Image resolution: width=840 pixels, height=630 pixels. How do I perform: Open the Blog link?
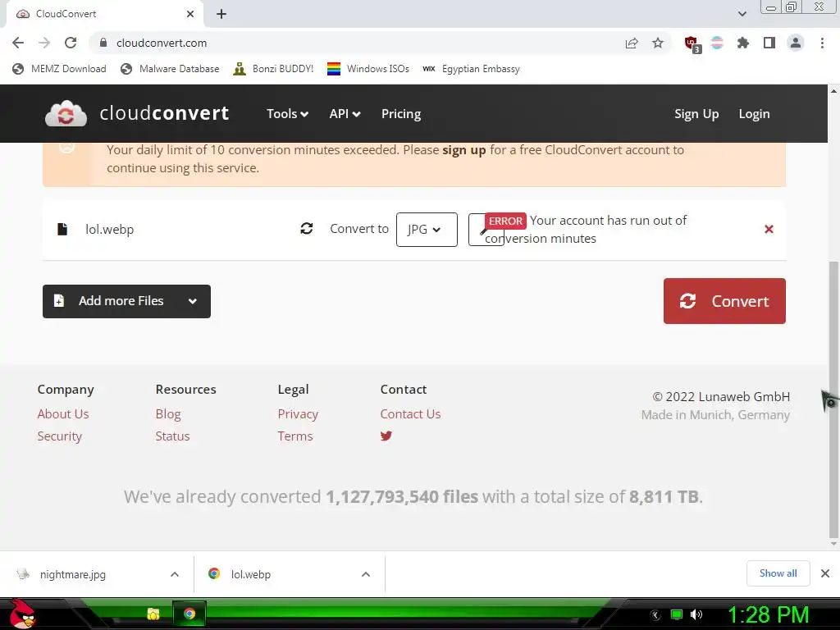pyautogui.click(x=167, y=414)
